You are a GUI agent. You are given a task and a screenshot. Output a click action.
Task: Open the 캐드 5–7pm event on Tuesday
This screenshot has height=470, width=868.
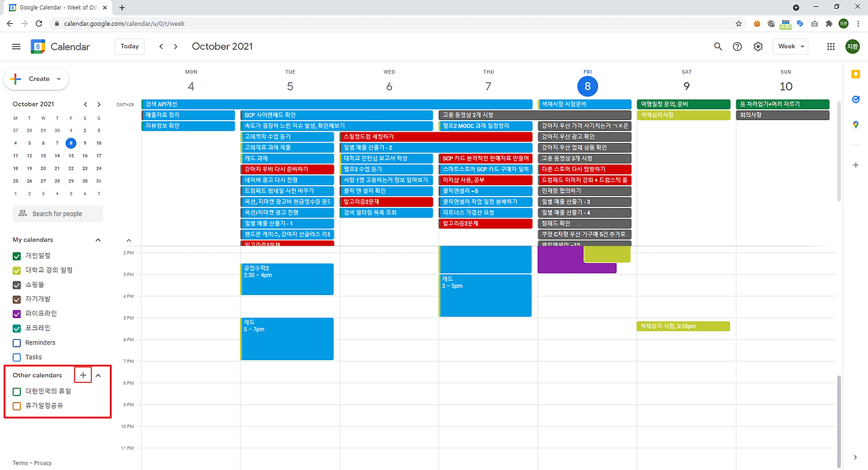pos(287,339)
